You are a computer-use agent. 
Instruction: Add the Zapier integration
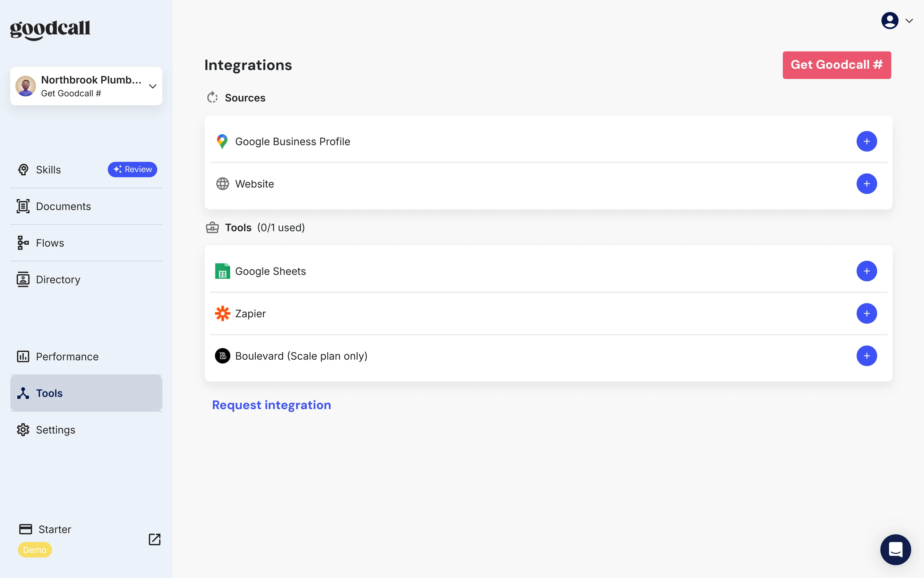click(866, 313)
